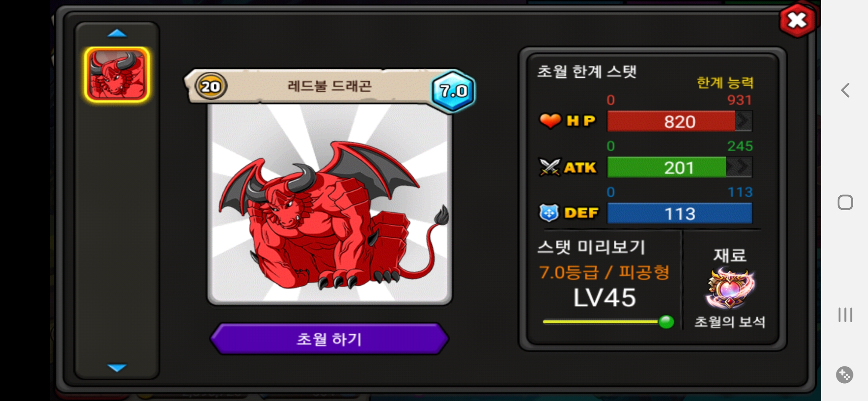Click the blue DEF bar showing 113
The height and width of the screenshot is (401, 868).
point(680,213)
